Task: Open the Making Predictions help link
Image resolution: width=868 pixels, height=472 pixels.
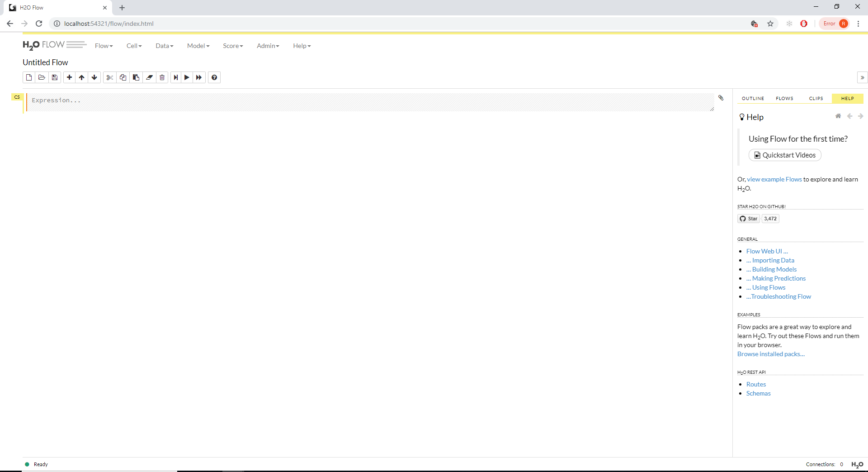Action: click(x=776, y=278)
